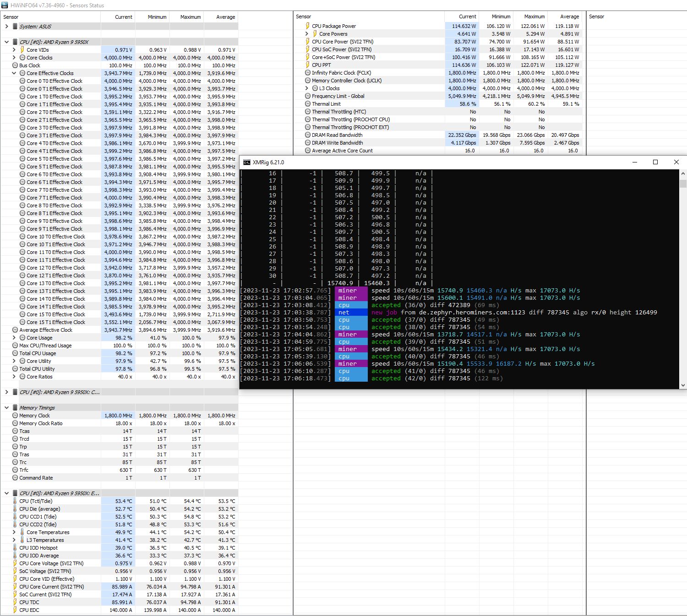
Task: Click the clock icon beside Bus Clock
Action: coord(15,65)
